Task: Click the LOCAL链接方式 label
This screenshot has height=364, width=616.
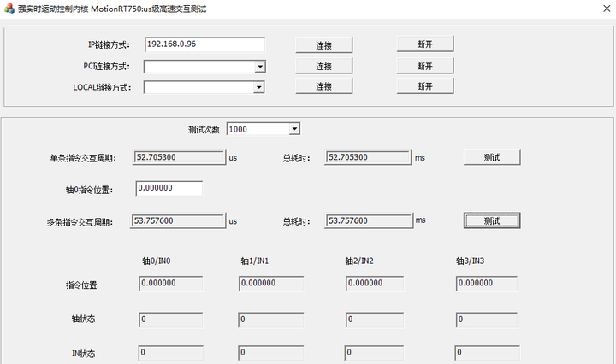Action: 102,87
